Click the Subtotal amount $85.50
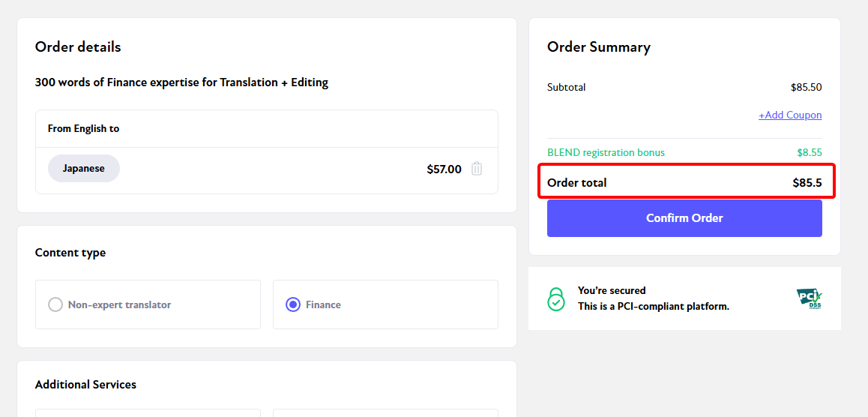The image size is (868, 417). (806, 87)
